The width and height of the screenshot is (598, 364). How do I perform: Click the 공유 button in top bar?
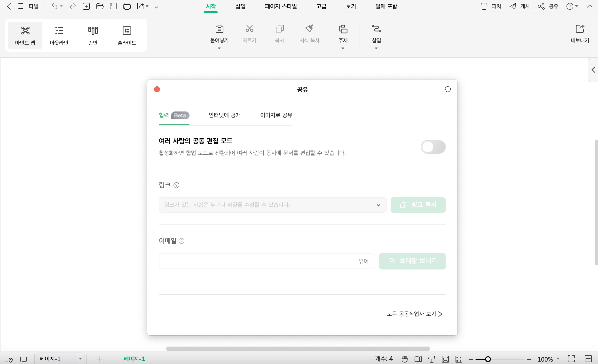[x=548, y=6]
